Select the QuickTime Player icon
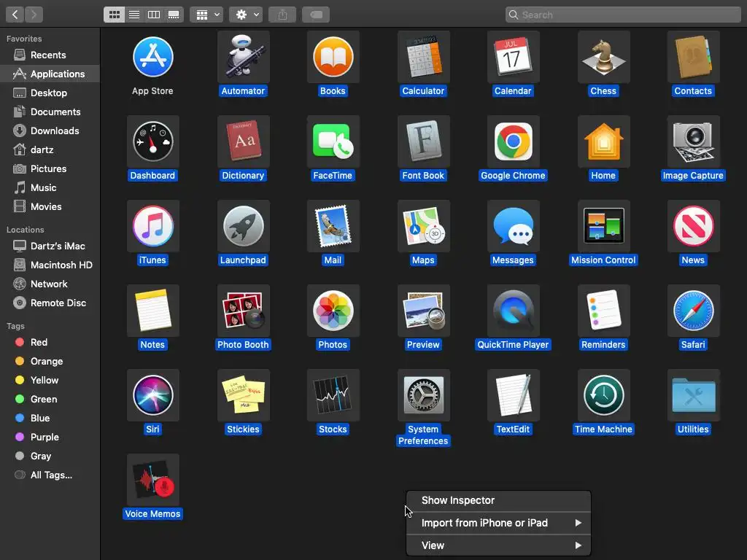This screenshot has height=560, width=747. (513, 311)
